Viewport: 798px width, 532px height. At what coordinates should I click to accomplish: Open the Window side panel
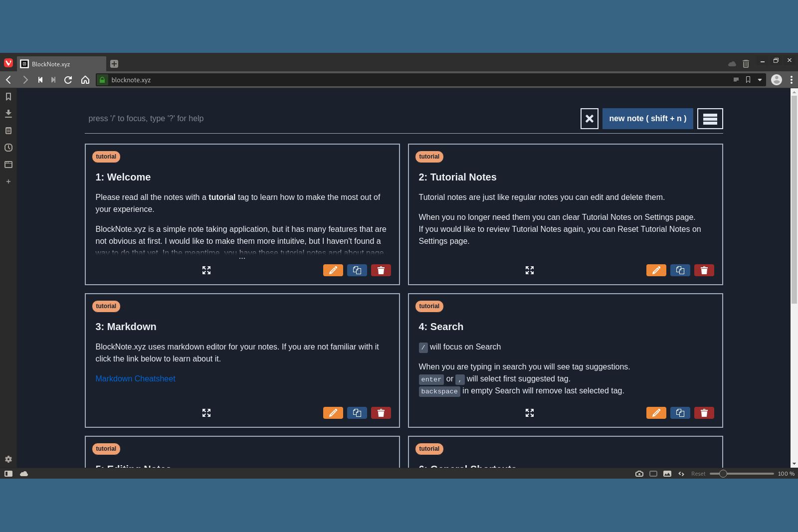(8, 165)
